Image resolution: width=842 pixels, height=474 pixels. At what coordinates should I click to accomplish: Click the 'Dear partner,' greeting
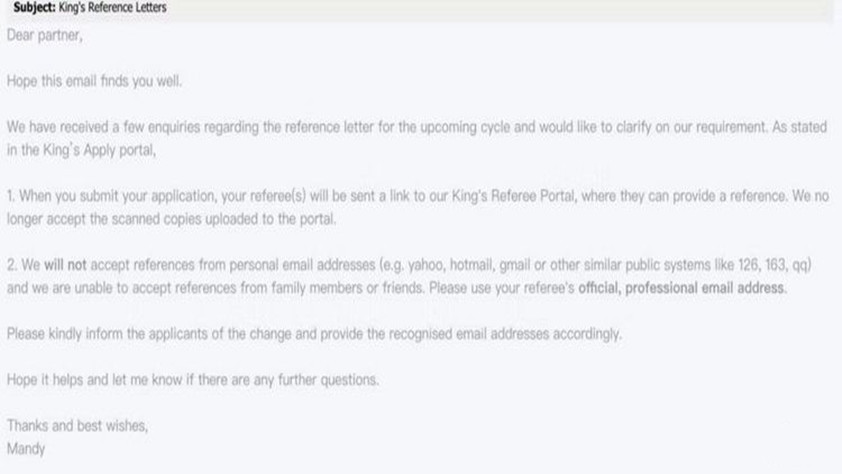(x=45, y=35)
